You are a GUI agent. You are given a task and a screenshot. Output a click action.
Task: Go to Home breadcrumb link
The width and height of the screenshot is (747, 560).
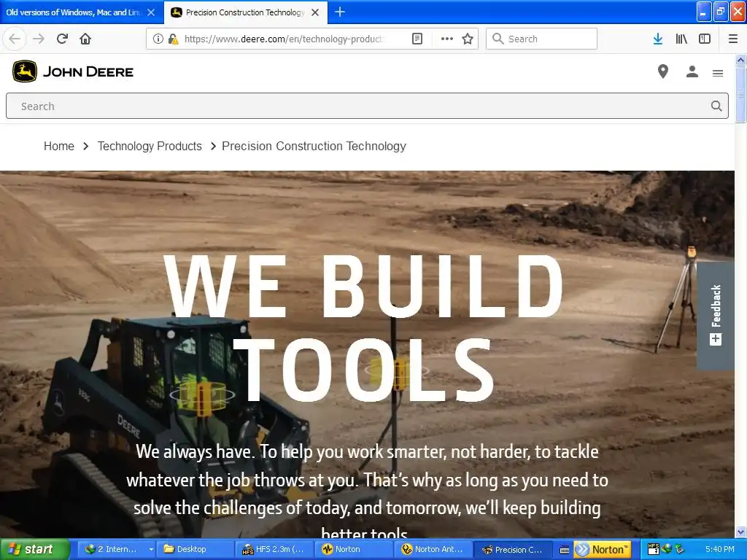[x=59, y=146]
